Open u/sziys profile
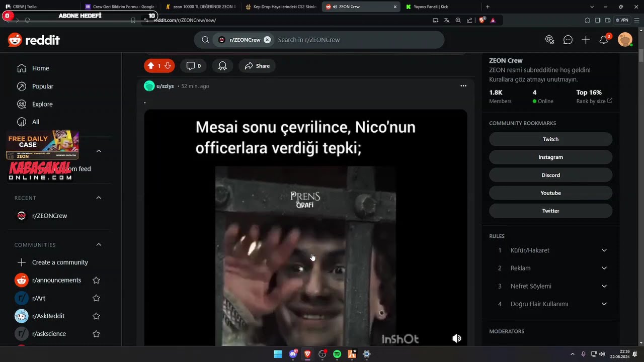This screenshot has width=644, height=362. [x=165, y=86]
